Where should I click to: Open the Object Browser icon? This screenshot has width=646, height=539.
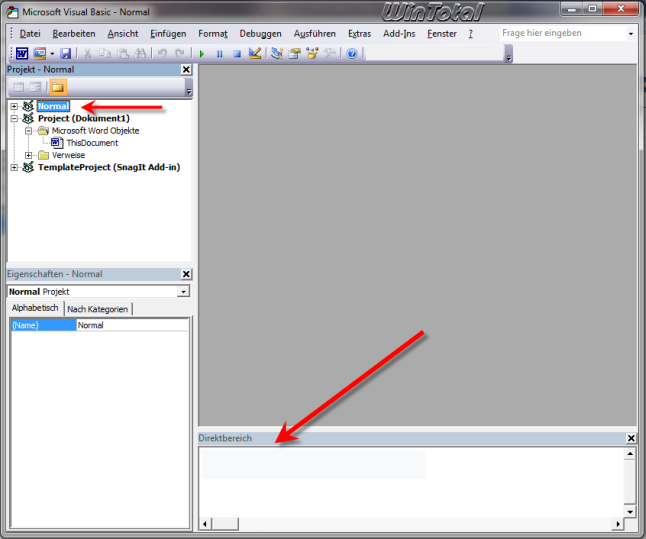(312, 53)
